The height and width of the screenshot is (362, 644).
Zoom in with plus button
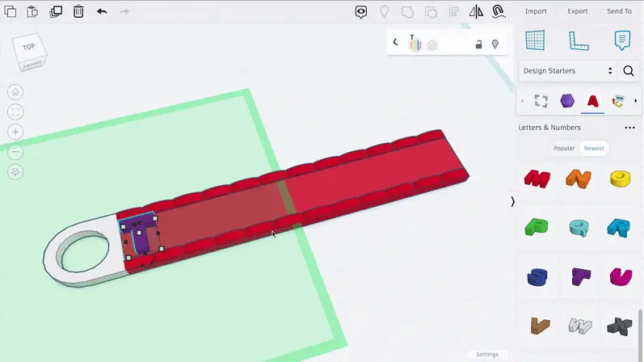click(x=15, y=132)
